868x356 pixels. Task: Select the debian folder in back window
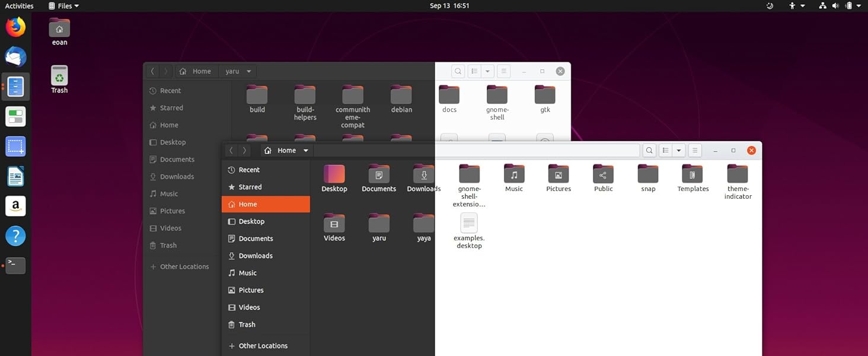coord(401,99)
